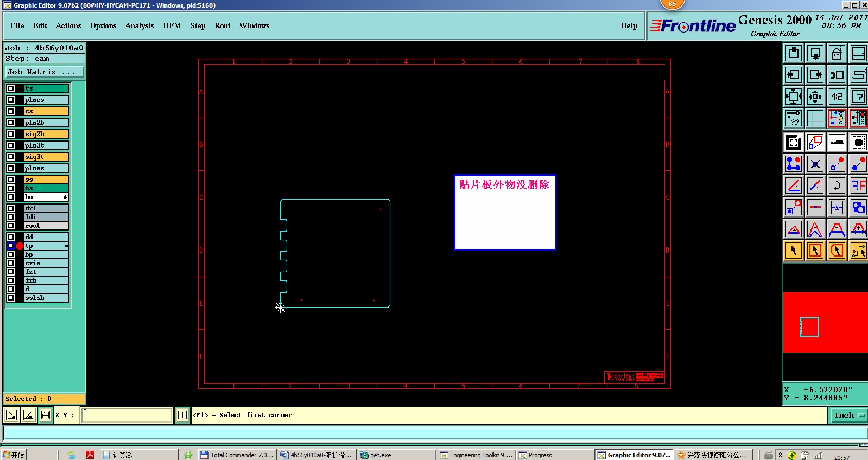Click the XY window icon top right
The height and width of the screenshot is (460, 868).
point(859,53)
